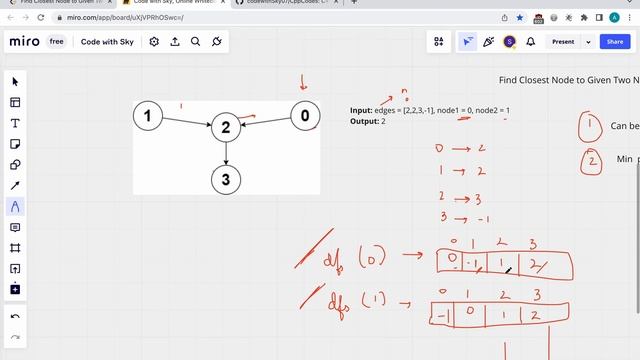Expand the Present dropdown arrow

pyautogui.click(x=588, y=42)
